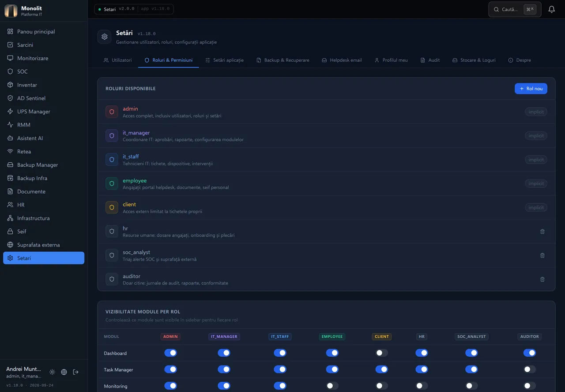565x392 pixels.
Task: Open Suprafata externa module
Action: pos(44,245)
